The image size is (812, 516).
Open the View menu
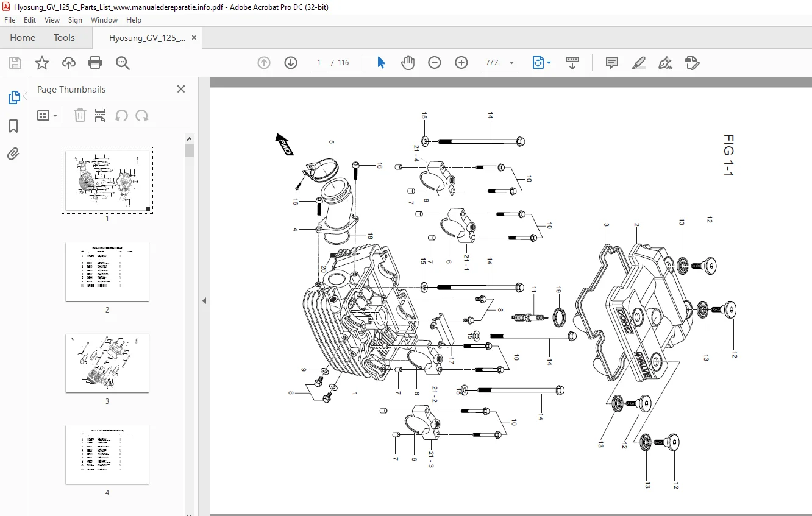coord(52,20)
